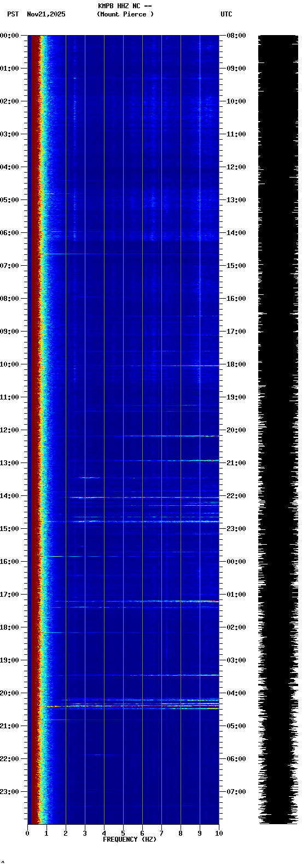The height and width of the screenshot is (868, 302).
Task: Click the 1 Hz frequency axis tick
Action: 47,833
